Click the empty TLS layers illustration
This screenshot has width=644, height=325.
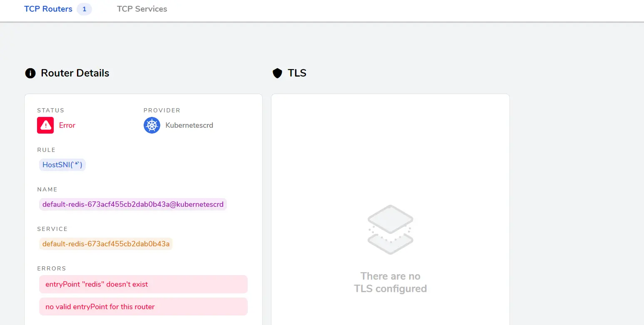click(x=390, y=229)
